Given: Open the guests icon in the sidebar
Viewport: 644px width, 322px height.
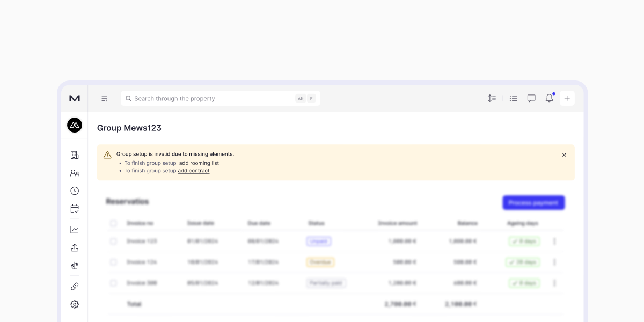Looking at the screenshot, I should tap(75, 173).
